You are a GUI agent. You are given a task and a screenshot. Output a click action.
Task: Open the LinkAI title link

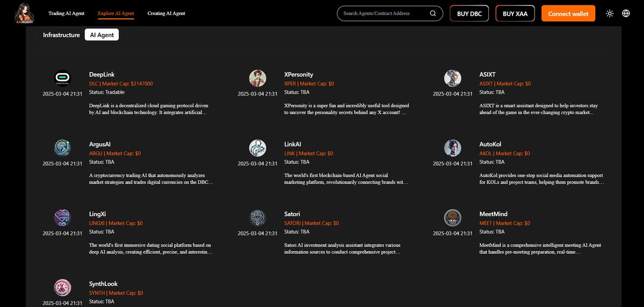click(x=294, y=144)
